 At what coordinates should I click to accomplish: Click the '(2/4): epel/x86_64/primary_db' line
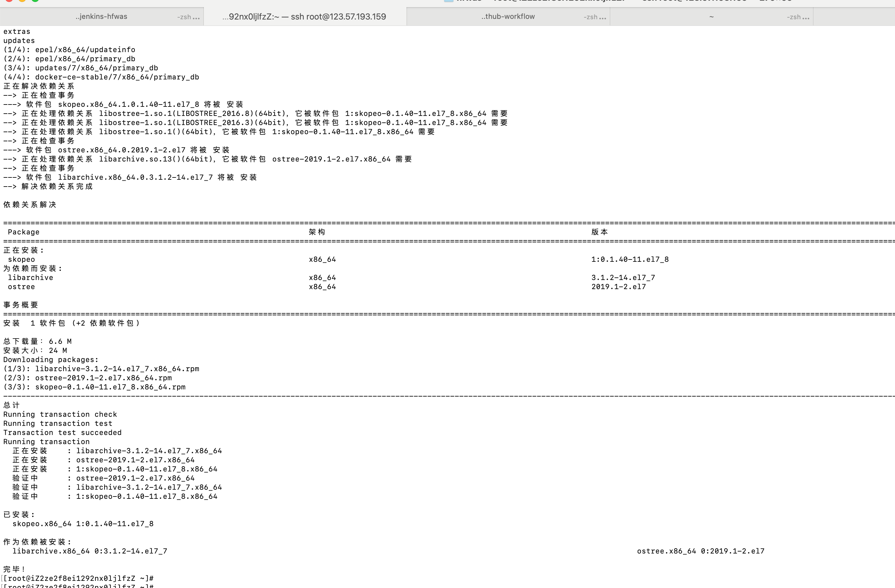click(x=69, y=59)
